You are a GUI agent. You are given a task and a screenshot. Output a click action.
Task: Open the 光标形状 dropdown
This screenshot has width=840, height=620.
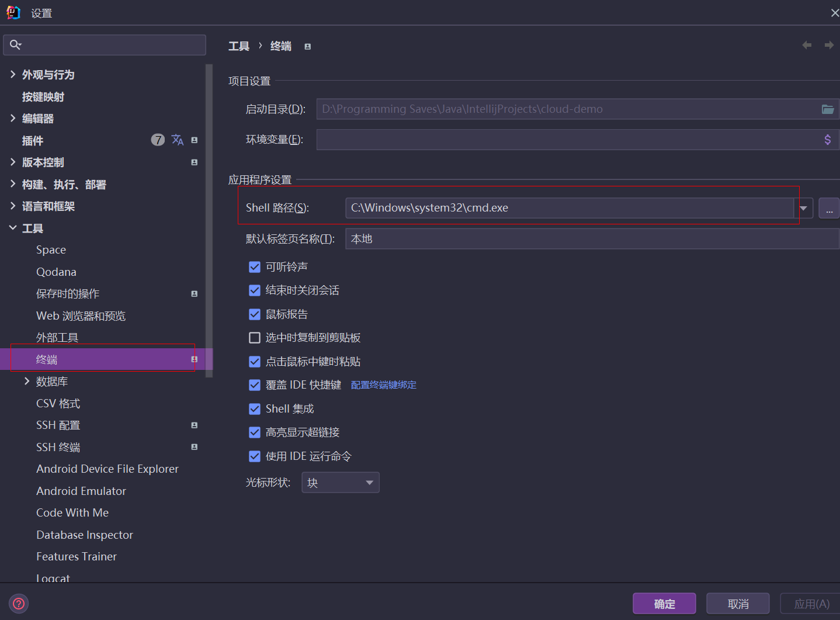[341, 483]
